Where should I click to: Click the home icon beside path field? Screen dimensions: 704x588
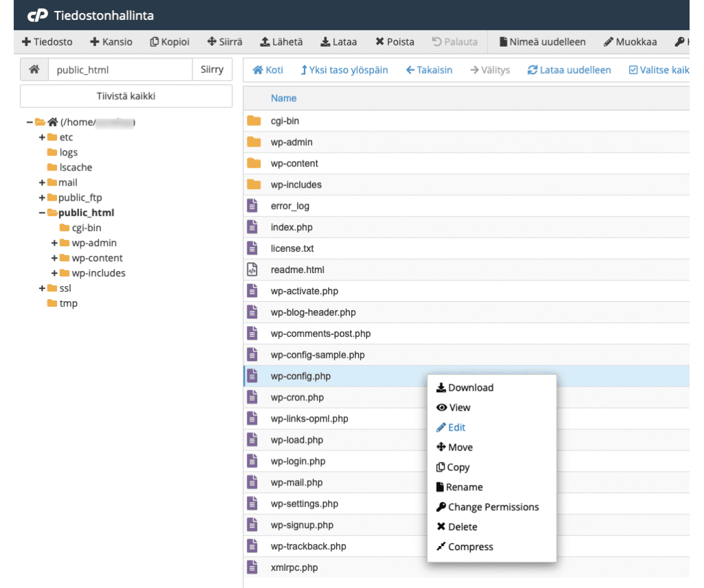[34, 69]
